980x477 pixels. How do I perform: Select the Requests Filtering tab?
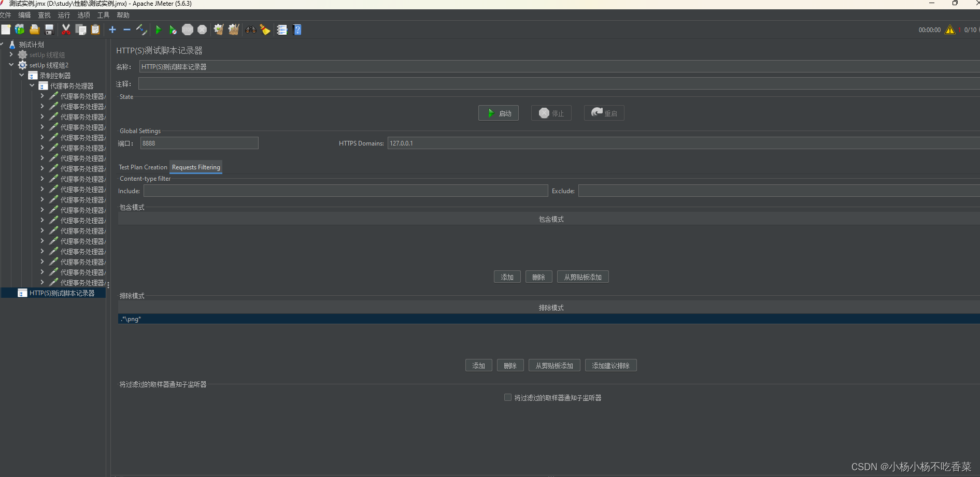pos(196,167)
